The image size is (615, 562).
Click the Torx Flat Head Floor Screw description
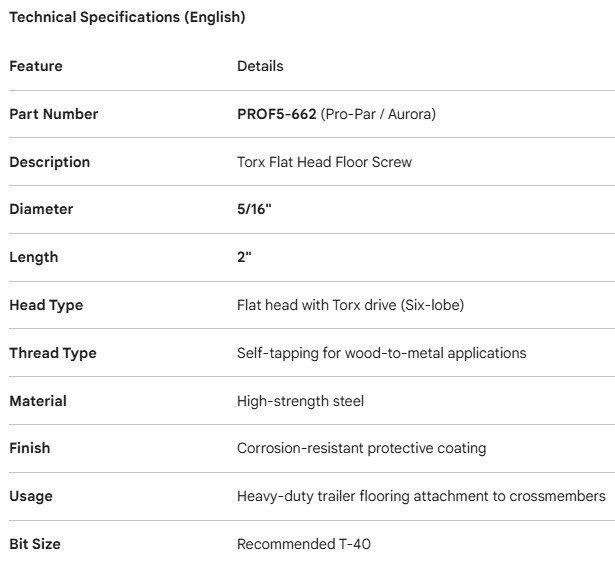pyautogui.click(x=324, y=162)
